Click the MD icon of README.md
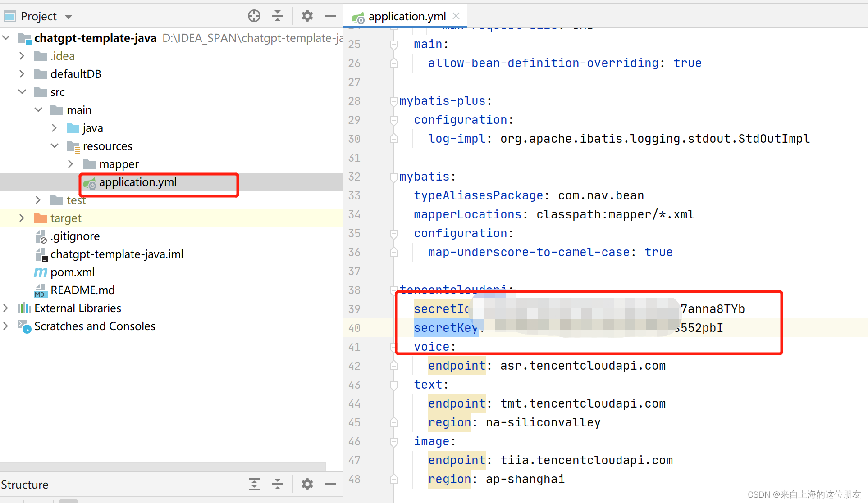Screen dimensions: 868x503 click(x=41, y=290)
